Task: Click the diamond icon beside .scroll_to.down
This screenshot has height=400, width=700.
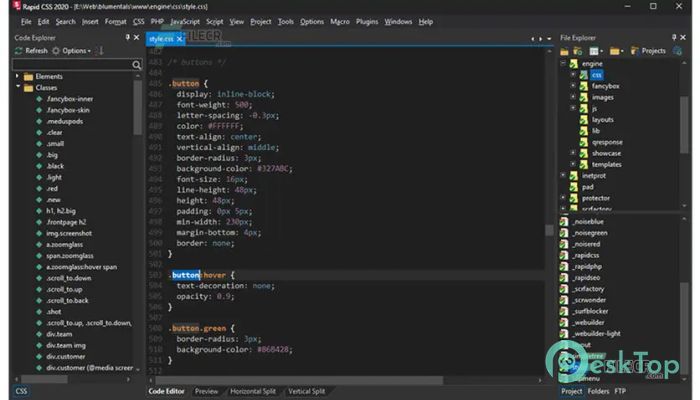Action: 39,278
